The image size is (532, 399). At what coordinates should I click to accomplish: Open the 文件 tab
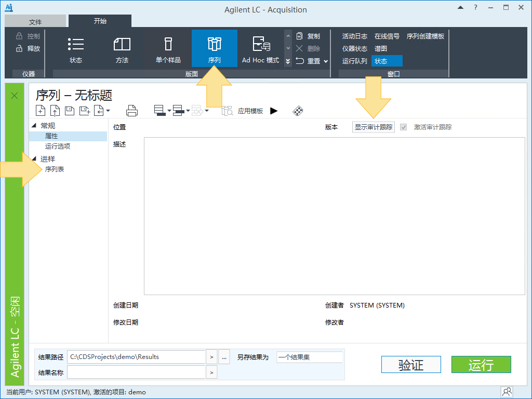35,22
